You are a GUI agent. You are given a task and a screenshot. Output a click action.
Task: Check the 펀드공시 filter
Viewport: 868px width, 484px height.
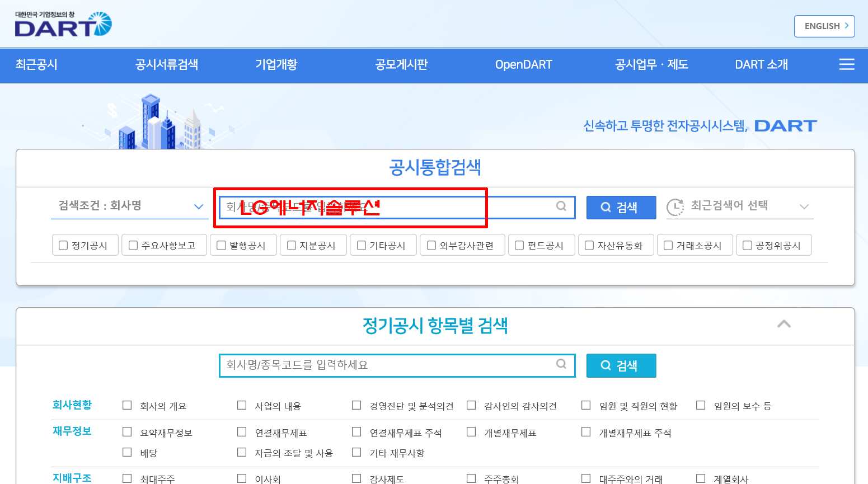(519, 245)
